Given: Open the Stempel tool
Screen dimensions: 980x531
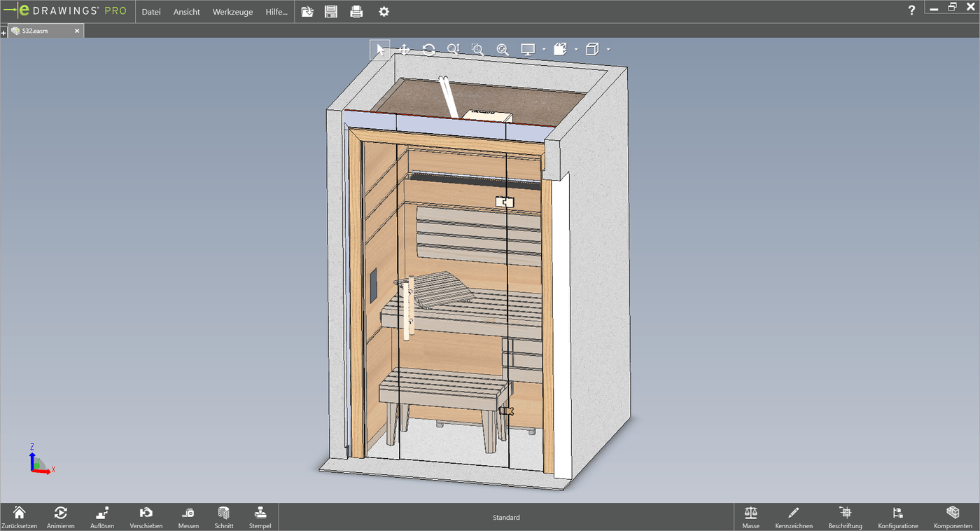Looking at the screenshot, I should (x=260, y=517).
